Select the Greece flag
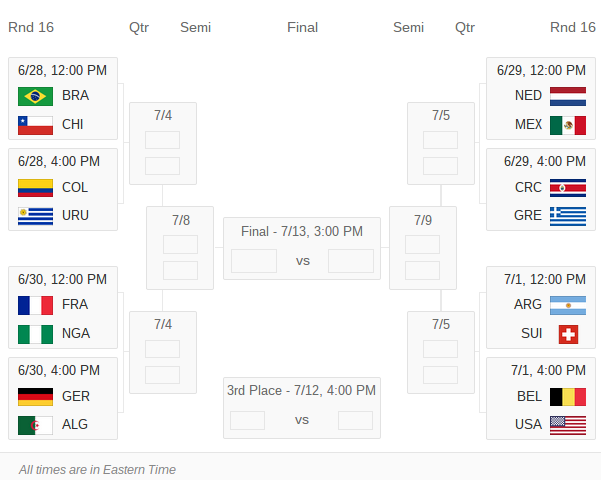This screenshot has height=480, width=601. pyautogui.click(x=567, y=216)
